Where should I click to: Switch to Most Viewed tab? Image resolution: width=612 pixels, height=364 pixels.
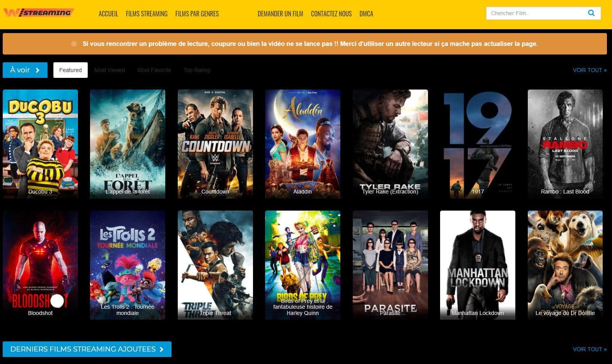[110, 70]
